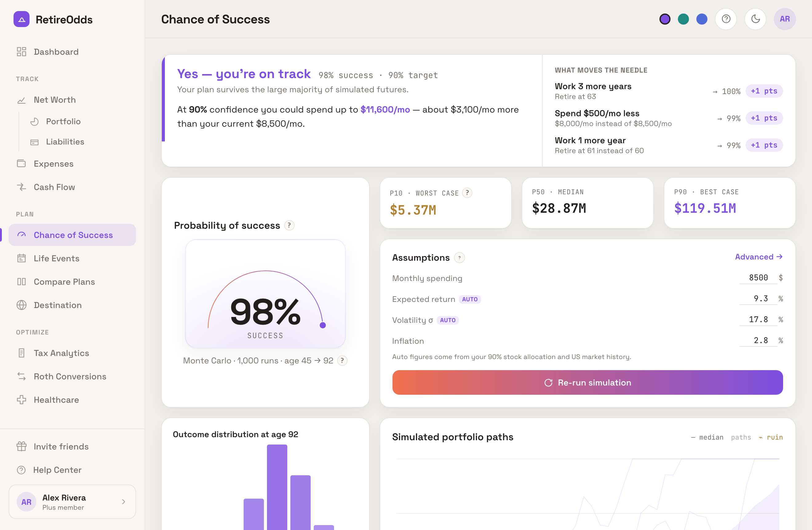812x530 pixels.
Task: Click the Liabilities card icon
Action: click(x=34, y=142)
